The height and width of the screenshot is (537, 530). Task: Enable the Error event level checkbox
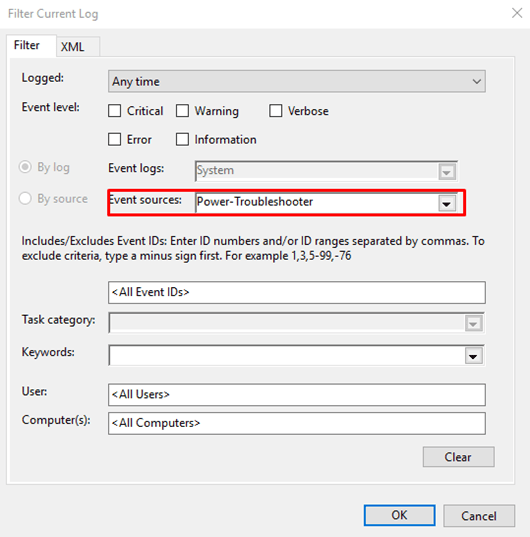coord(114,139)
